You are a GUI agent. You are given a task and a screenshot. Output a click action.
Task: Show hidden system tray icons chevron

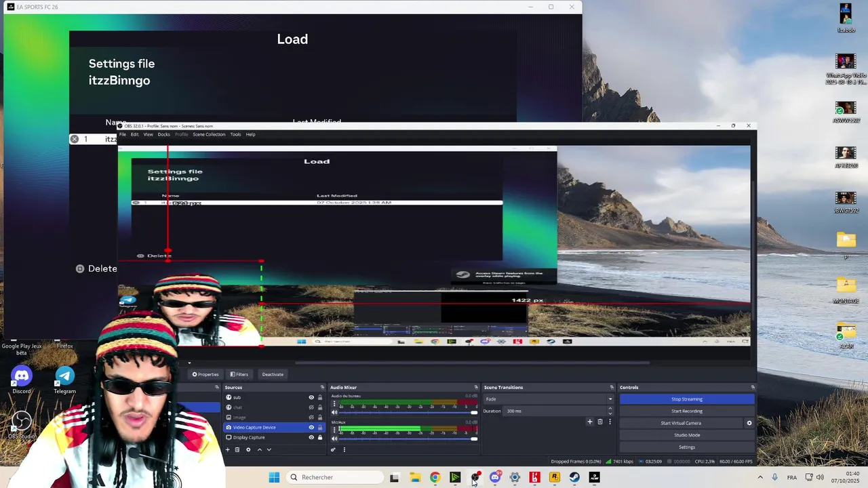(759, 477)
